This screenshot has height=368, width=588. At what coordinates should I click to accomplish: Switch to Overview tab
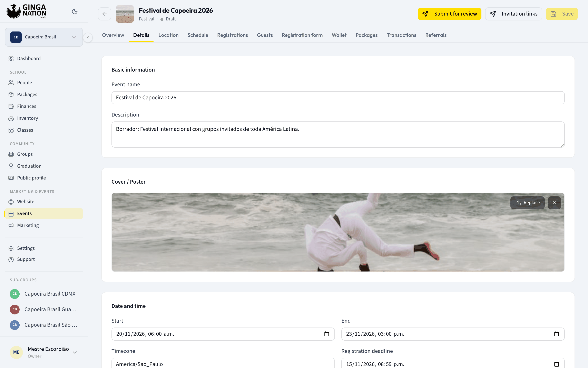[113, 35]
